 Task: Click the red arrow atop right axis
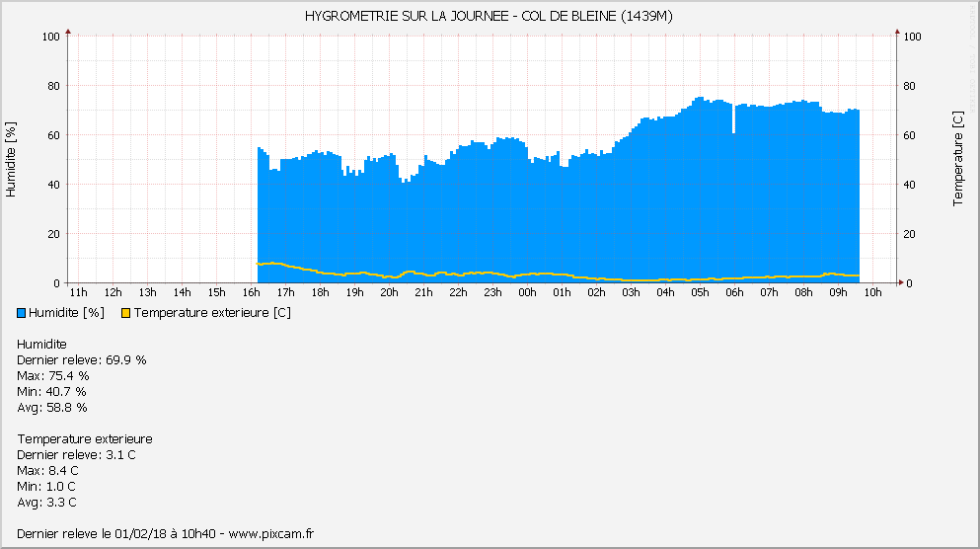[x=897, y=33]
